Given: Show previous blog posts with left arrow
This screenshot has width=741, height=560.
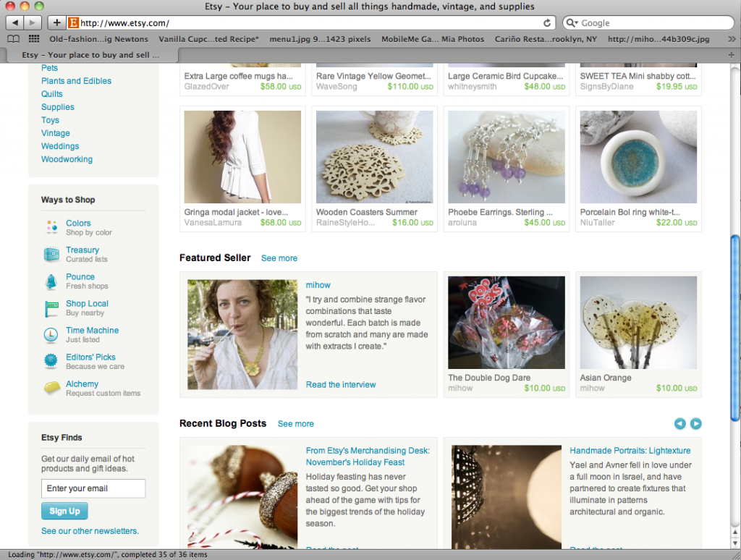Looking at the screenshot, I should [679, 423].
